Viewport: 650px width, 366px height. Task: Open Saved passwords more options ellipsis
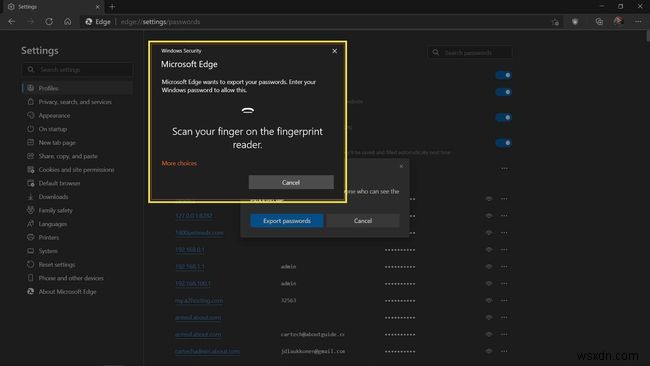click(504, 169)
